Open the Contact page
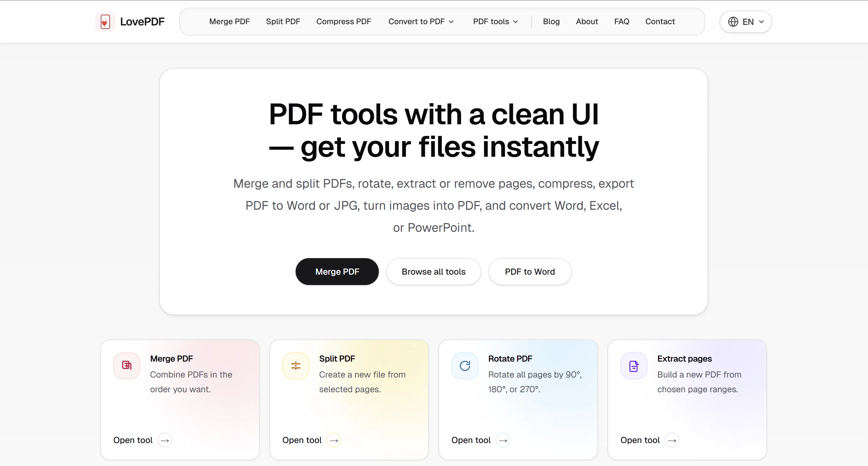This screenshot has width=868, height=466. (x=660, y=21)
